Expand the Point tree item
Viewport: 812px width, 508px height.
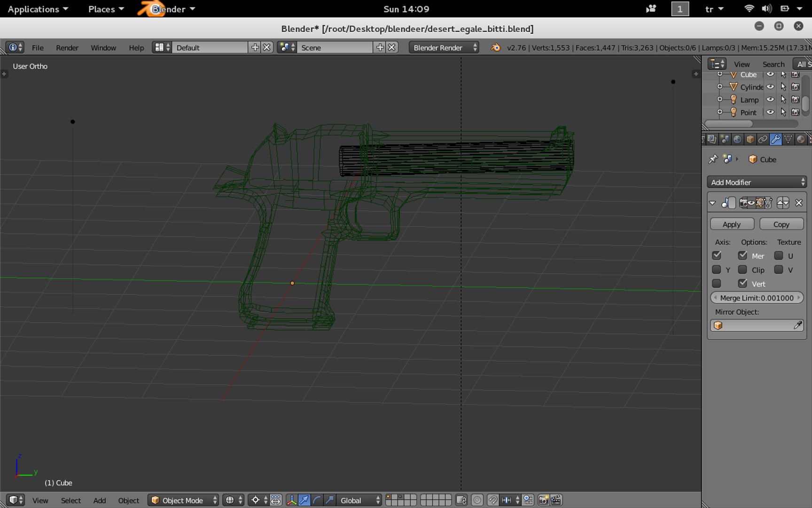click(x=719, y=112)
